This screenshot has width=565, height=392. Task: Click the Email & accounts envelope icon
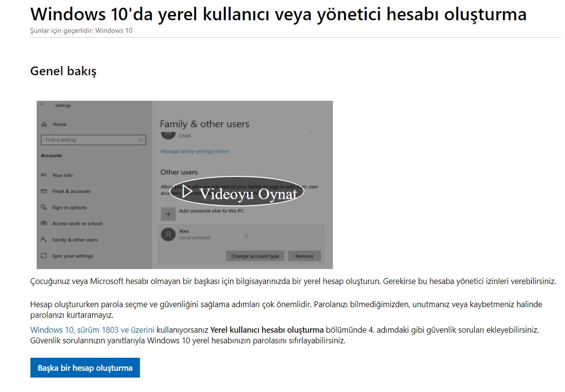[44, 191]
